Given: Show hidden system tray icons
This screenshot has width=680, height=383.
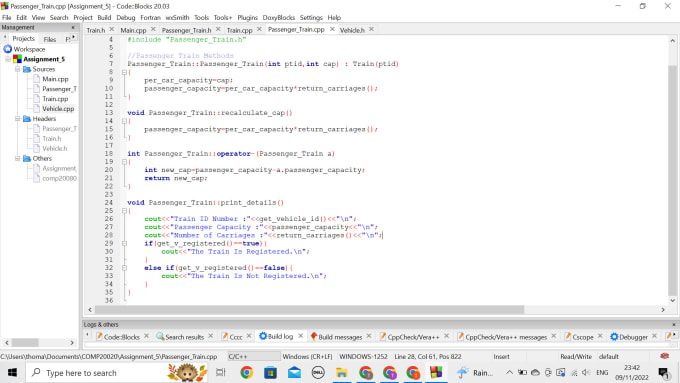Looking at the screenshot, I should tap(510, 373).
